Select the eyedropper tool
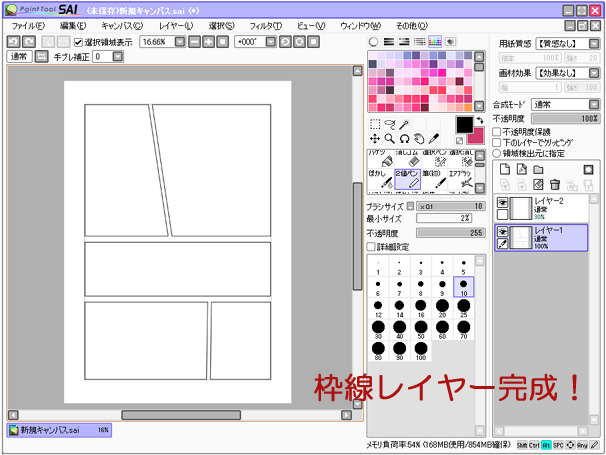Screen dimensions: 606x455 pos(434,138)
